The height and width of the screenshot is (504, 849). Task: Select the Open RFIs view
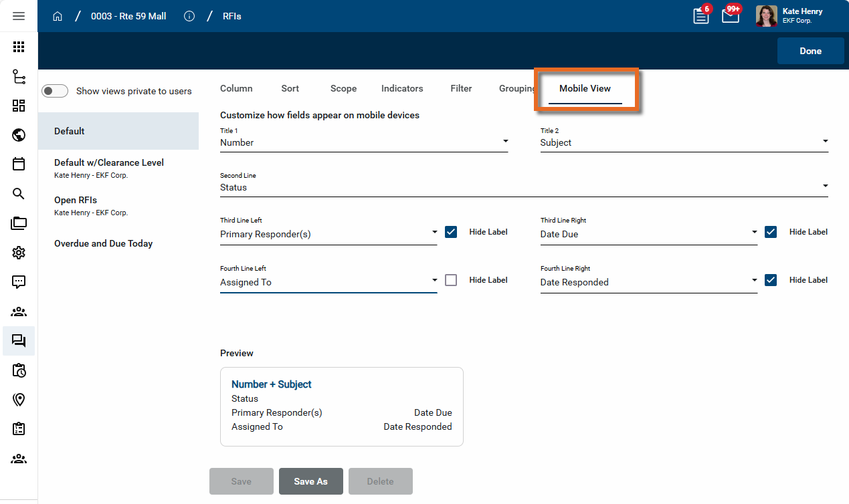(76, 201)
